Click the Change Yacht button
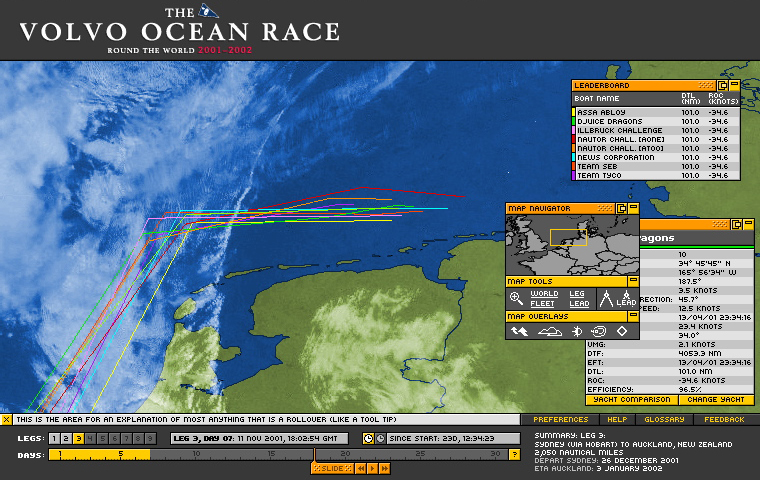 click(716, 400)
